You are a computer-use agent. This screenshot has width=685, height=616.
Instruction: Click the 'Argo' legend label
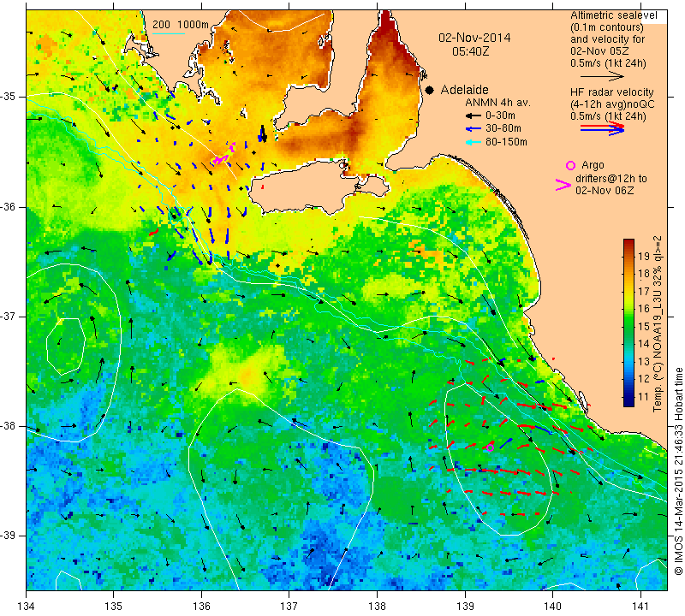point(593,165)
